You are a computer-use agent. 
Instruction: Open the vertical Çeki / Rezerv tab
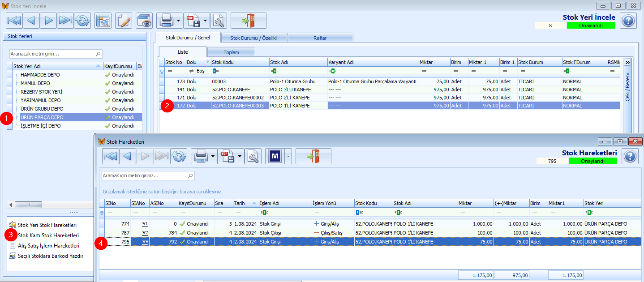627,87
